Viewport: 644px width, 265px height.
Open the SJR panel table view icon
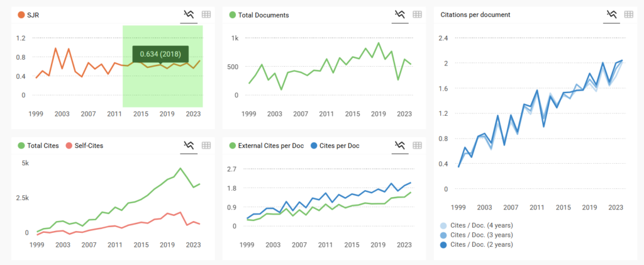[206, 14]
